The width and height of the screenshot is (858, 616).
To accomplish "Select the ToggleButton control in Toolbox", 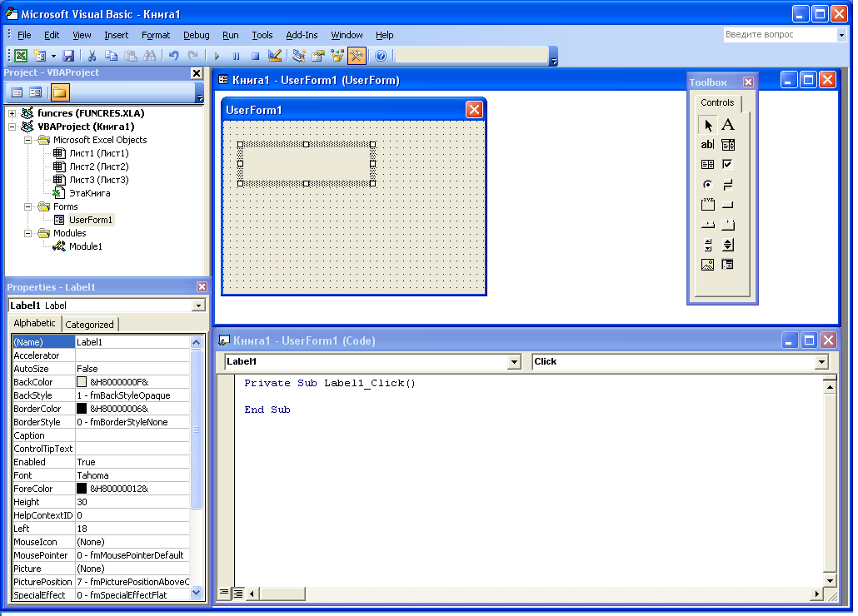I will pos(728,185).
